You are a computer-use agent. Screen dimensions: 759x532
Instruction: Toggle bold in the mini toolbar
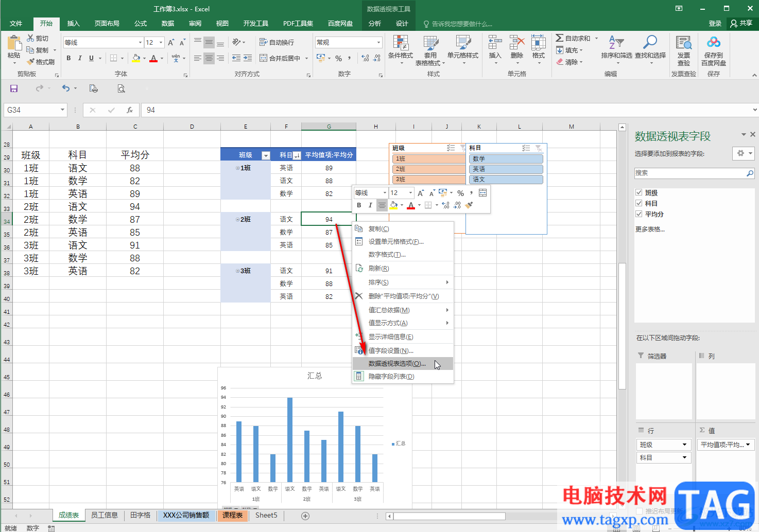pyautogui.click(x=359, y=205)
